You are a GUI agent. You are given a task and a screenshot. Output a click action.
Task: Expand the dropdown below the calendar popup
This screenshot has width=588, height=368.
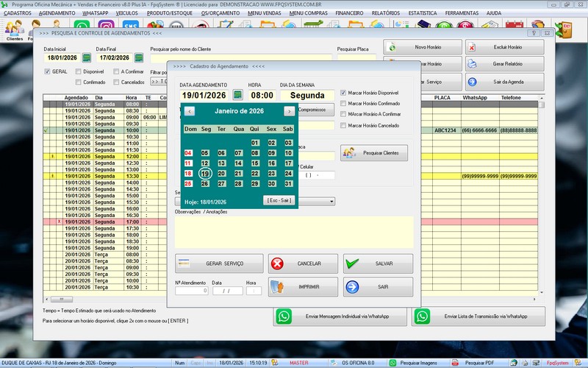[x=331, y=202]
